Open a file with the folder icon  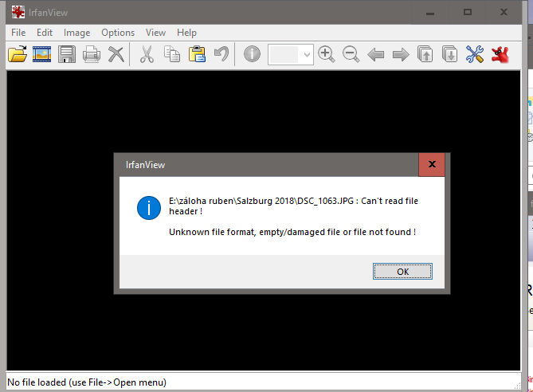pos(18,54)
